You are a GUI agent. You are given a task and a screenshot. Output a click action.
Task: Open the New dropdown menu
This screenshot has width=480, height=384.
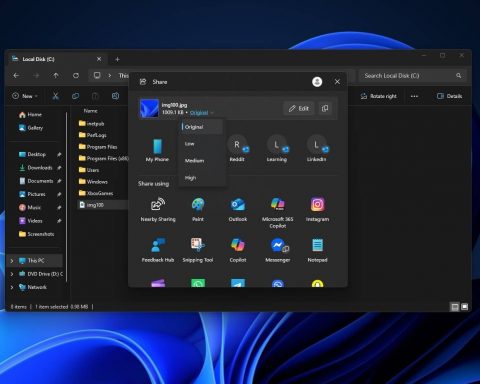tap(25, 96)
